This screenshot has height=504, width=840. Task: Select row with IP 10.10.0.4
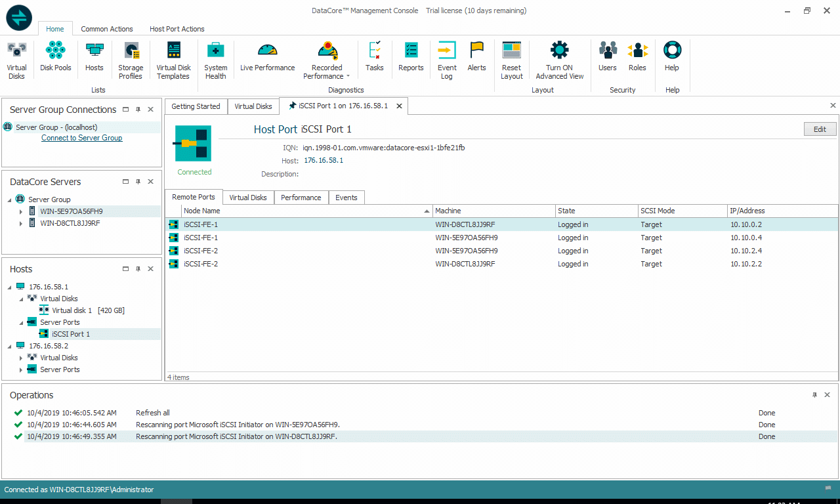501,238
